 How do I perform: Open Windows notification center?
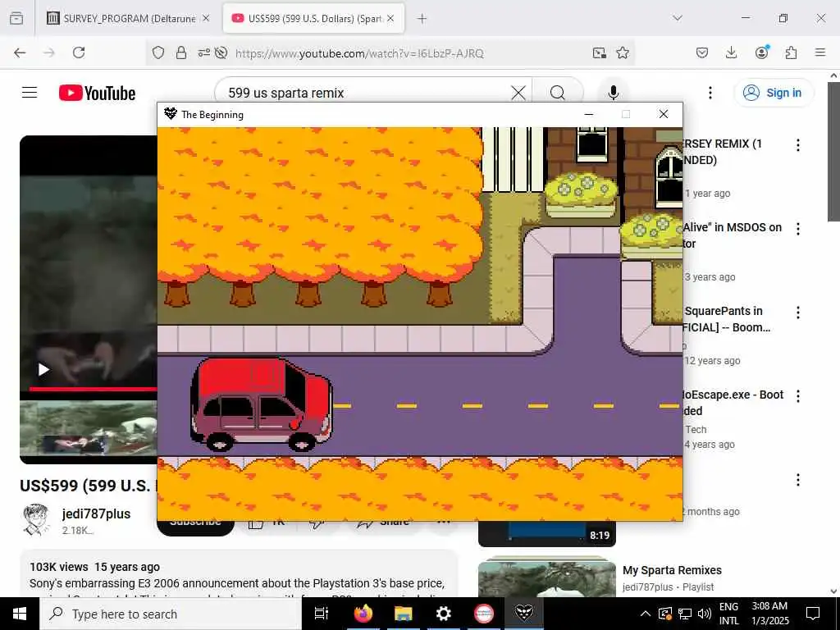(813, 614)
